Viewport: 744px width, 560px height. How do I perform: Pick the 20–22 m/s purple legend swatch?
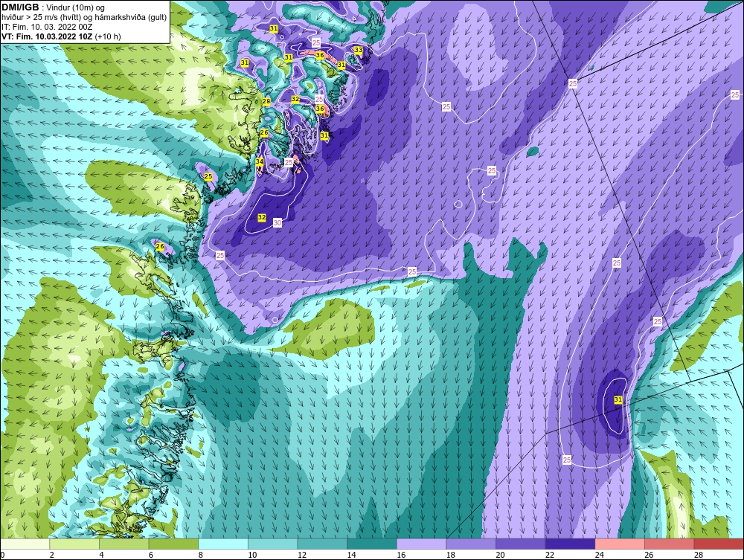(x=521, y=544)
